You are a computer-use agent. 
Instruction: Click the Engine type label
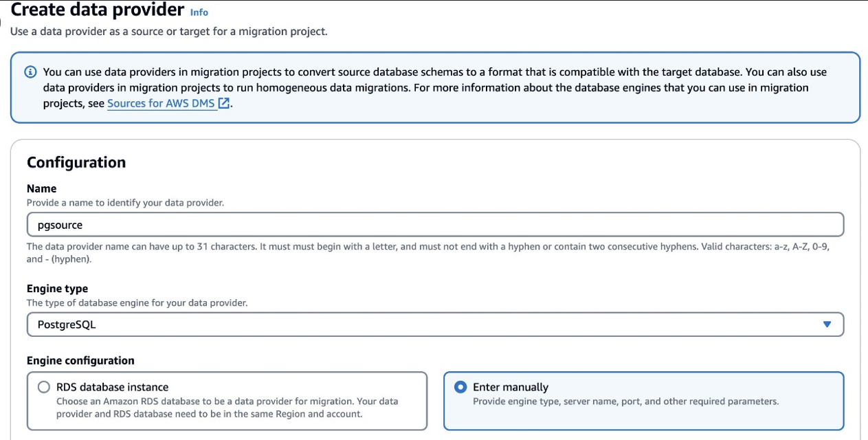coord(57,289)
